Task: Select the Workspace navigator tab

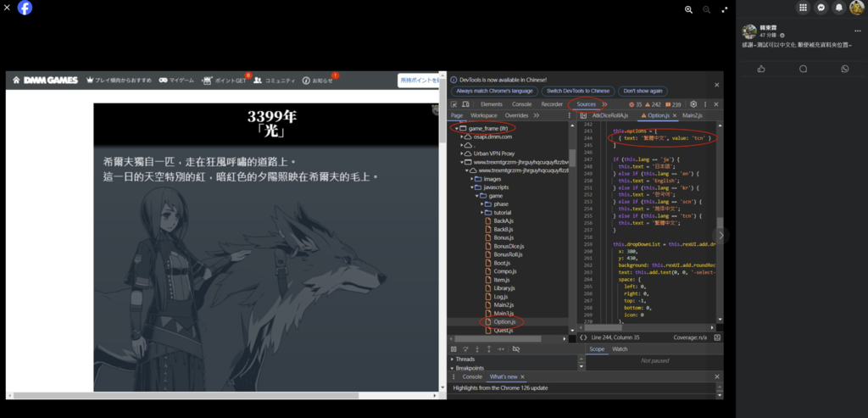Action: (484, 115)
